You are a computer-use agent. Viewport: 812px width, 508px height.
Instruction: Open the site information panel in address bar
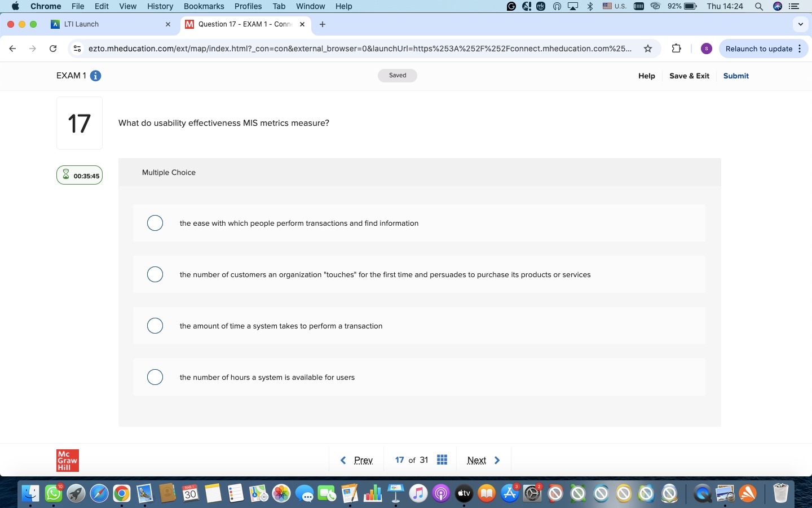[77, 49]
